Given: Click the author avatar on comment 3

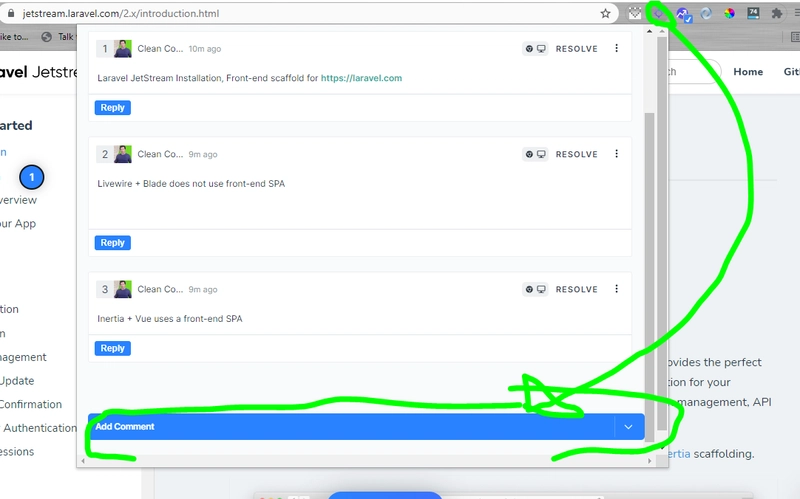Looking at the screenshot, I should [122, 289].
